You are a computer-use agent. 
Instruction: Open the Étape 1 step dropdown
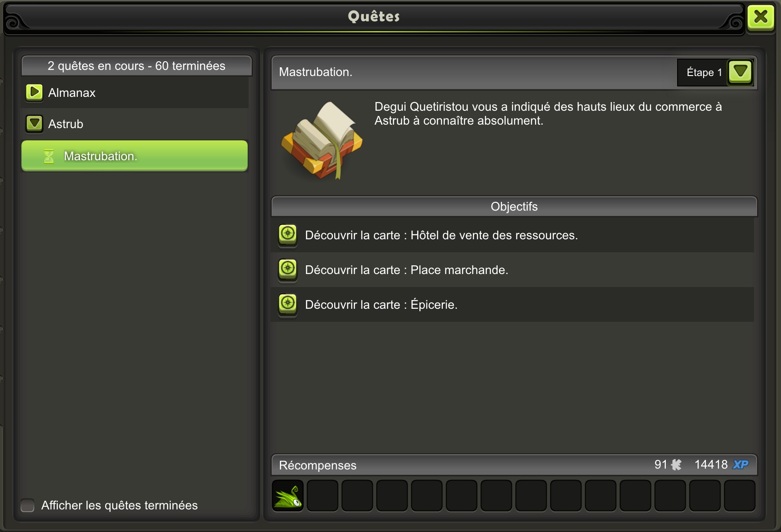[740, 72]
